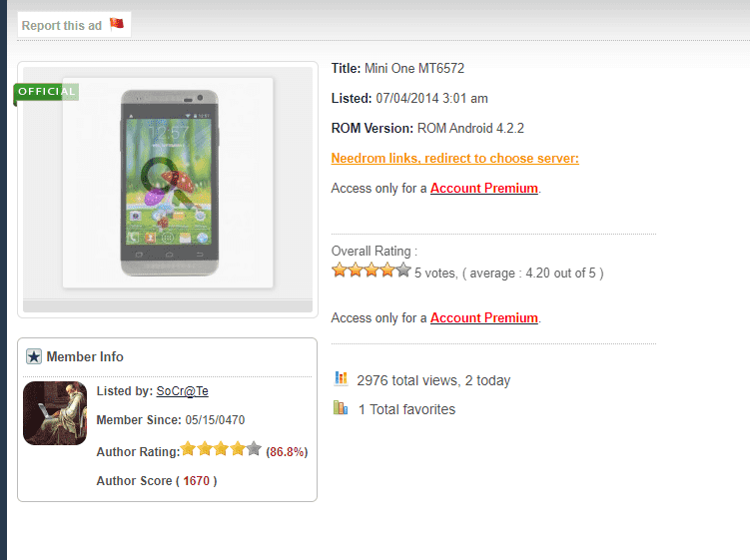The width and height of the screenshot is (750, 560).
Task: Rate four stars in Overall Rating
Action: tap(387, 271)
